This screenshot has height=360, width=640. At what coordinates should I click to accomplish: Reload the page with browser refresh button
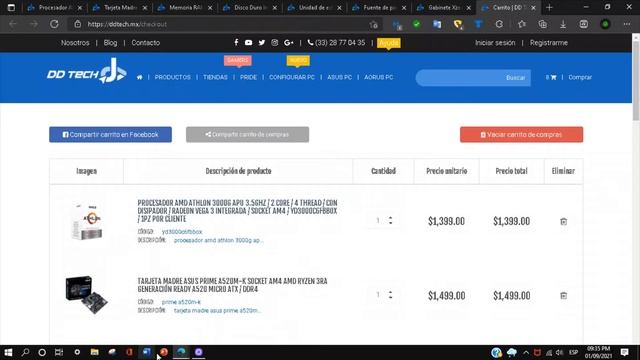pyautogui.click(x=54, y=24)
